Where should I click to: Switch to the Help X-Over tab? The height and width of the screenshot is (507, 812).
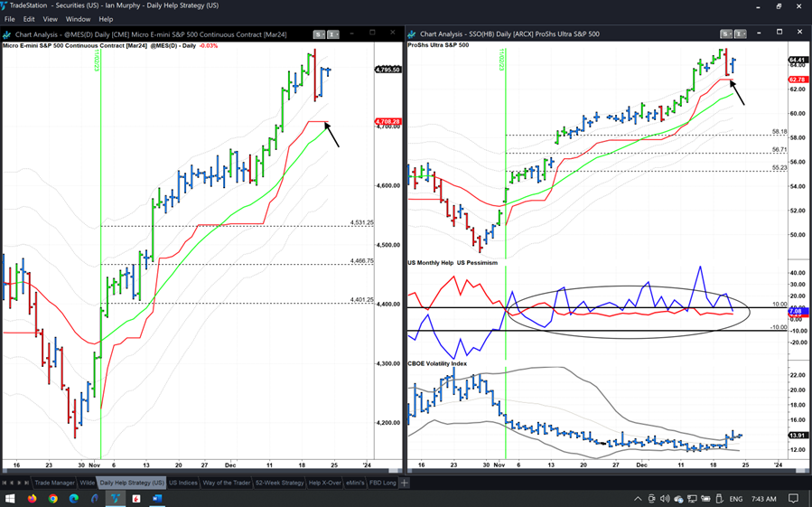[324, 483]
